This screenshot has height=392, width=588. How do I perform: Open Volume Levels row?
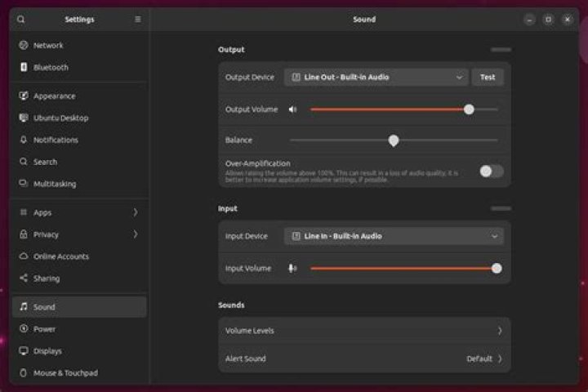coord(364,331)
